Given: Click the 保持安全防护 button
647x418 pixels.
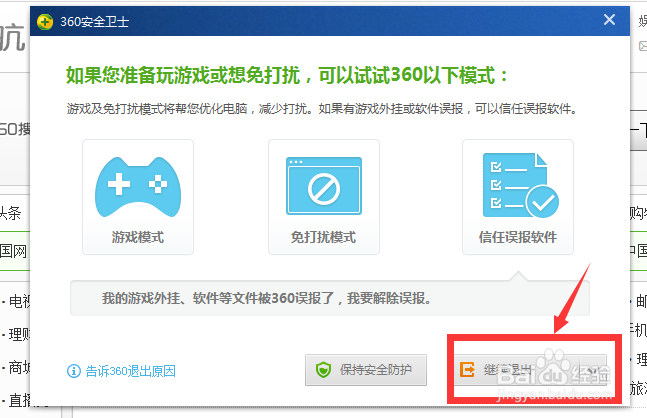Looking at the screenshot, I should click(x=366, y=370).
